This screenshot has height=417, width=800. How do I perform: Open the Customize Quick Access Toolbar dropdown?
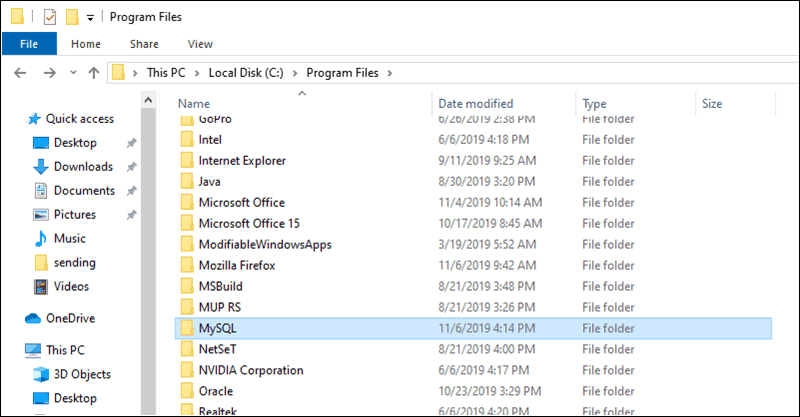90,18
